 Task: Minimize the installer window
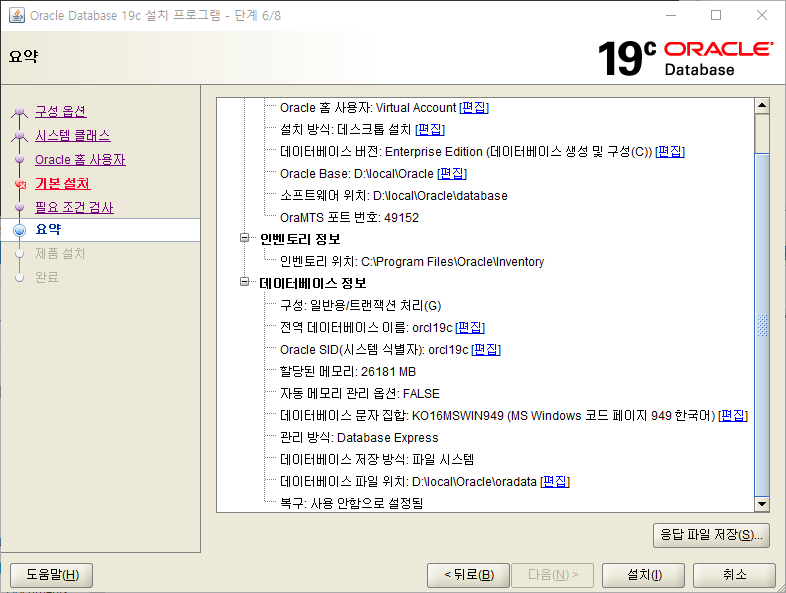point(671,16)
